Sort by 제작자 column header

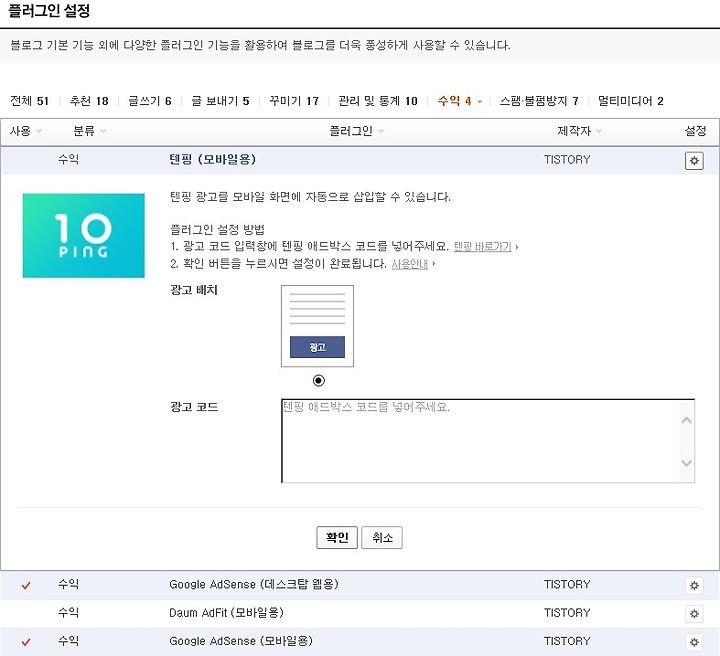click(x=579, y=131)
